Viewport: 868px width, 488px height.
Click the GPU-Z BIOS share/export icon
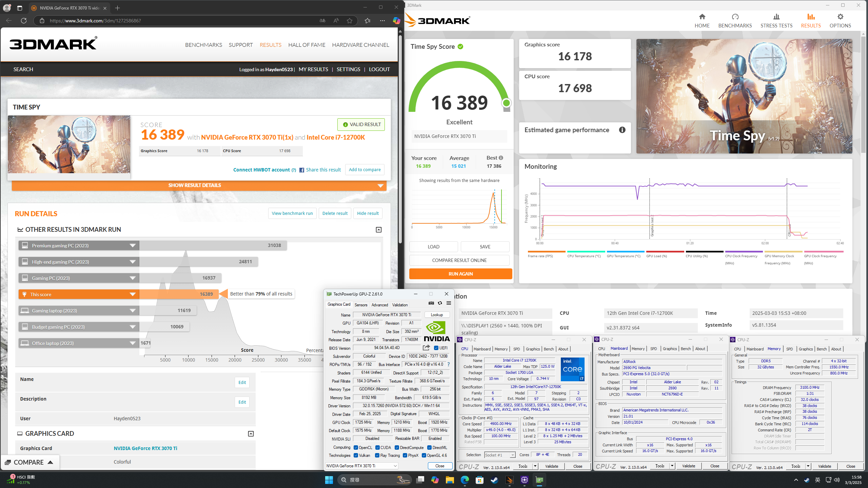pyautogui.click(x=426, y=348)
